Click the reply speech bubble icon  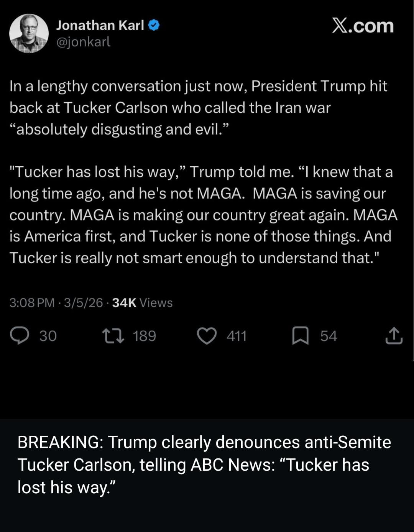point(20,336)
